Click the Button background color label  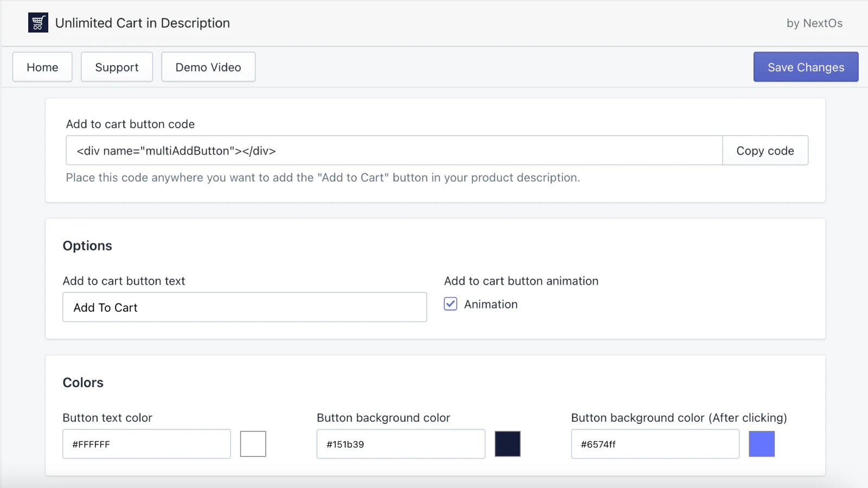tap(384, 418)
